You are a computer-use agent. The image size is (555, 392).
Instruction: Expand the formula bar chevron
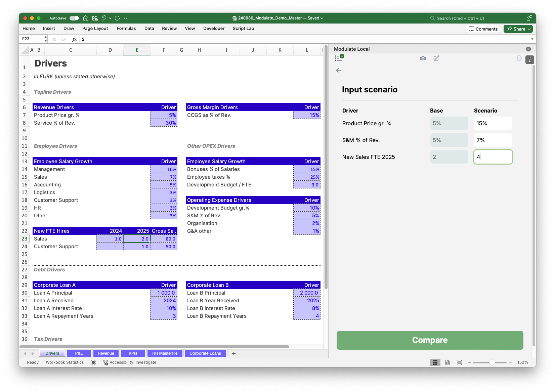(x=532, y=39)
